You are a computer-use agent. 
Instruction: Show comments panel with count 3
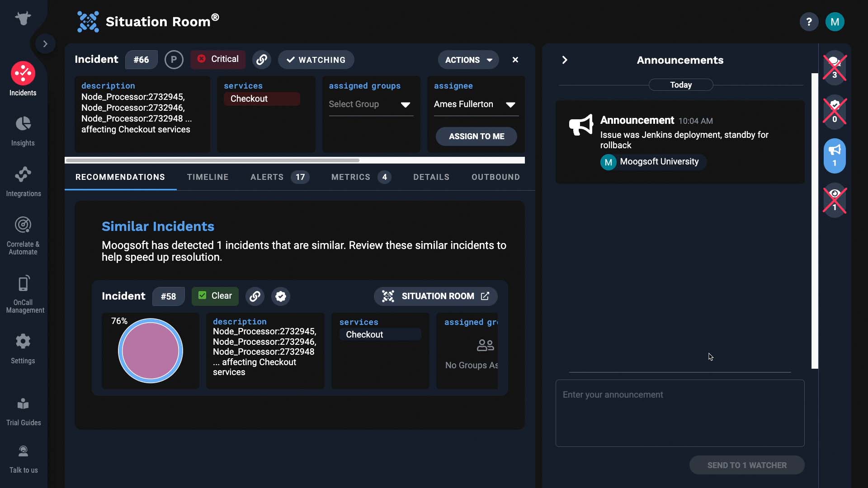coord(835,67)
